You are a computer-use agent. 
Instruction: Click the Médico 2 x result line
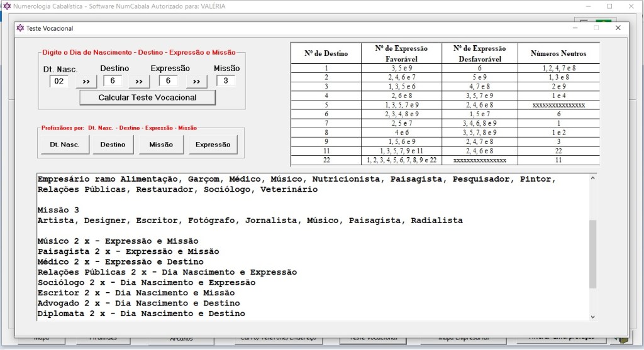(120, 262)
